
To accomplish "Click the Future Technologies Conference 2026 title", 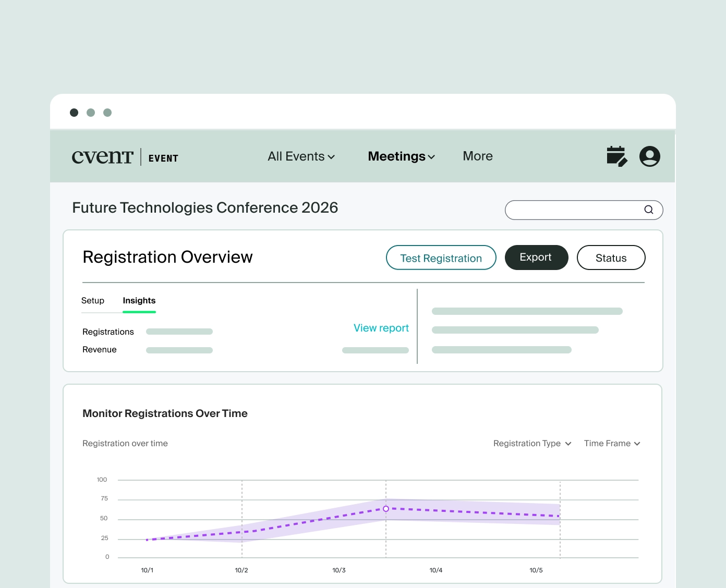I will 205,207.
